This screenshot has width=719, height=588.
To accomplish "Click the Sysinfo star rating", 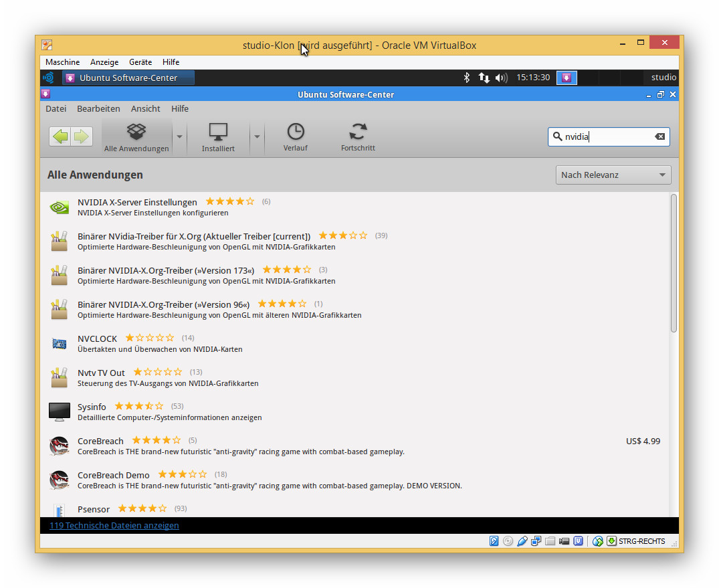I will [x=138, y=406].
